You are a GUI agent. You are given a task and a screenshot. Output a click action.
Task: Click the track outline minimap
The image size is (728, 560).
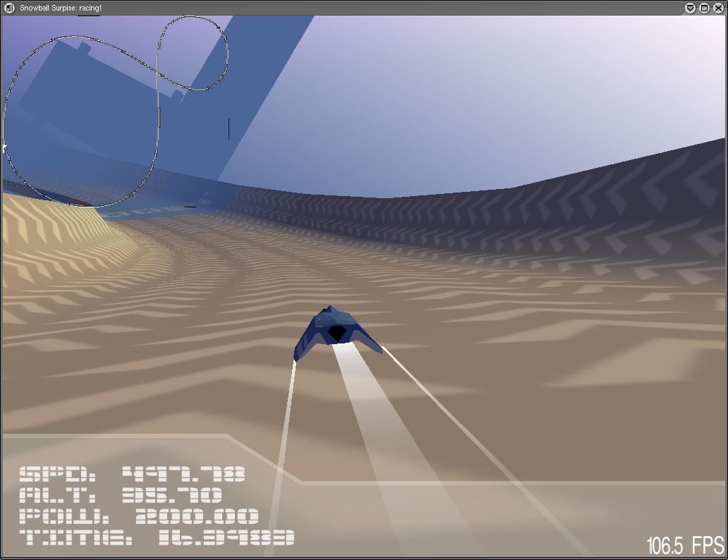[x=116, y=111]
